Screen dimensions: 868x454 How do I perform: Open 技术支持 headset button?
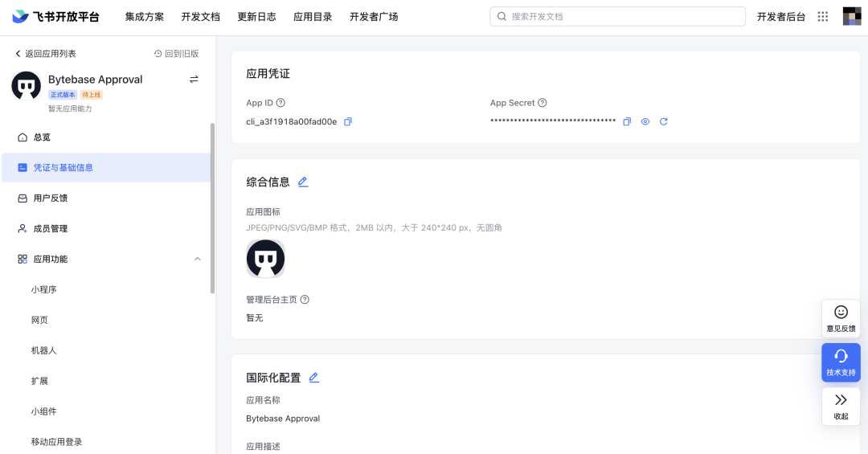tap(841, 362)
